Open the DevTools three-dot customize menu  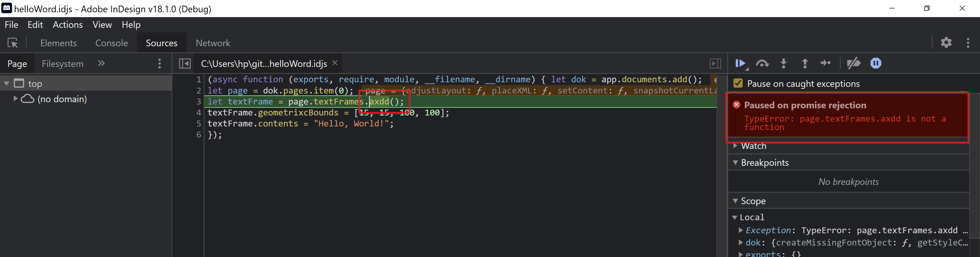(968, 43)
